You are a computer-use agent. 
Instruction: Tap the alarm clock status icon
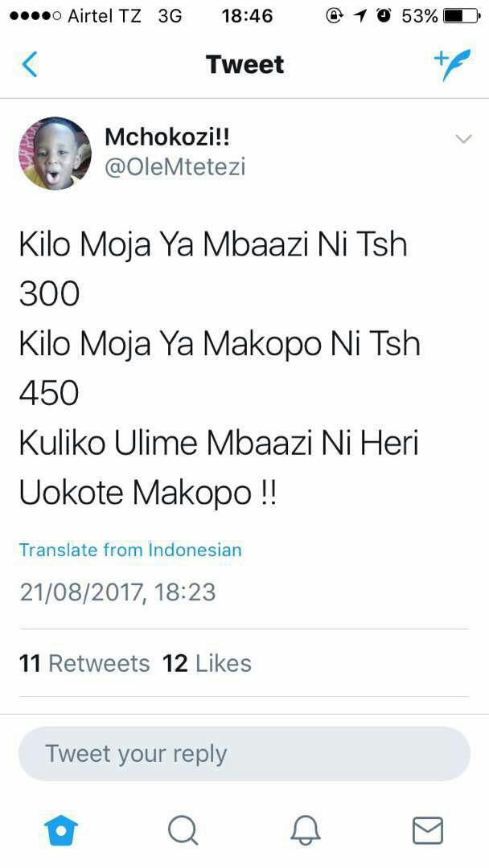coord(383,16)
